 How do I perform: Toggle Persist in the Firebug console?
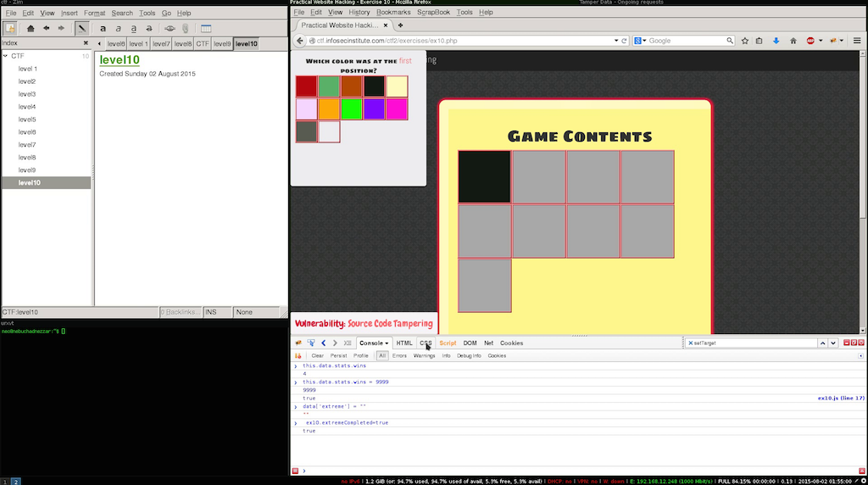339,356
